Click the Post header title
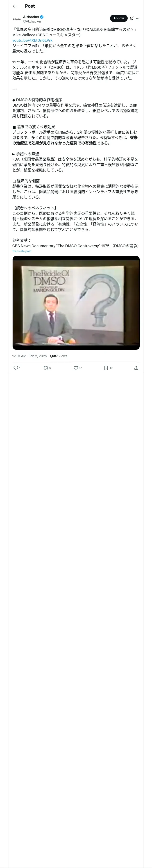Image resolution: width=152 pixels, height=868 pixels. coord(30,6)
